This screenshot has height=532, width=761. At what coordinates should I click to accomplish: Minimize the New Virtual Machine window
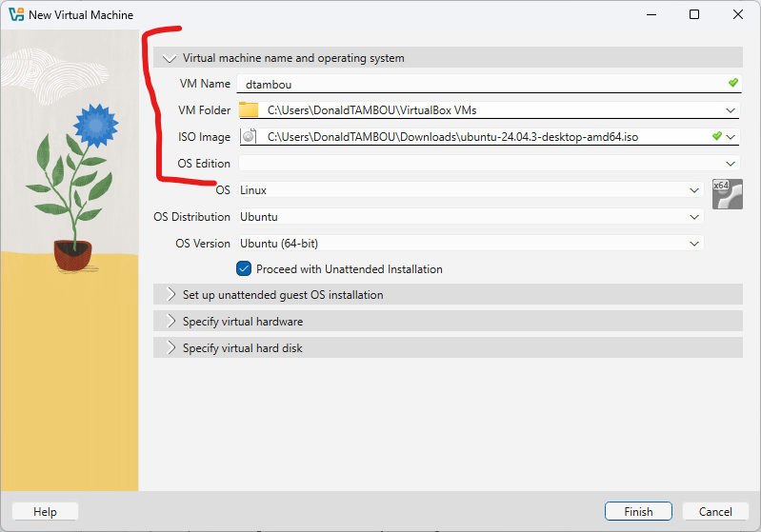tap(651, 14)
